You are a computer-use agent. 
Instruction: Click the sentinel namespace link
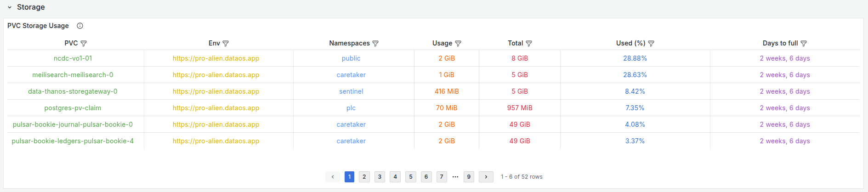coord(351,91)
